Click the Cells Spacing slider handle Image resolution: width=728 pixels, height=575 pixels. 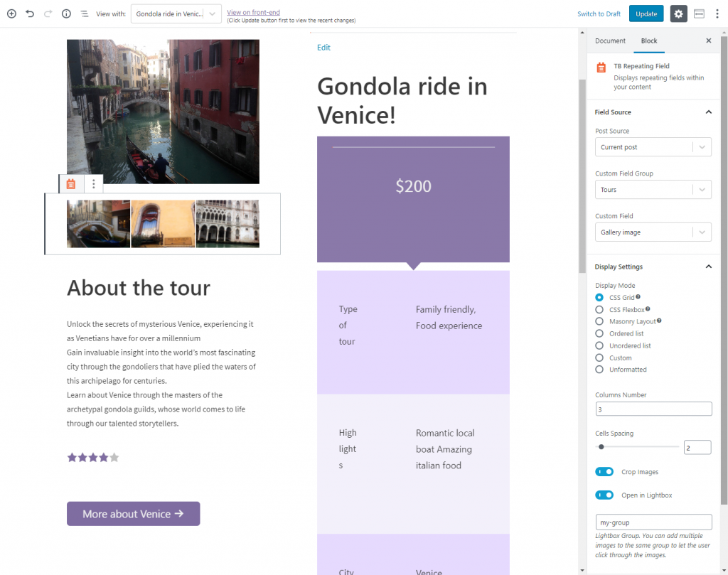pyautogui.click(x=601, y=447)
